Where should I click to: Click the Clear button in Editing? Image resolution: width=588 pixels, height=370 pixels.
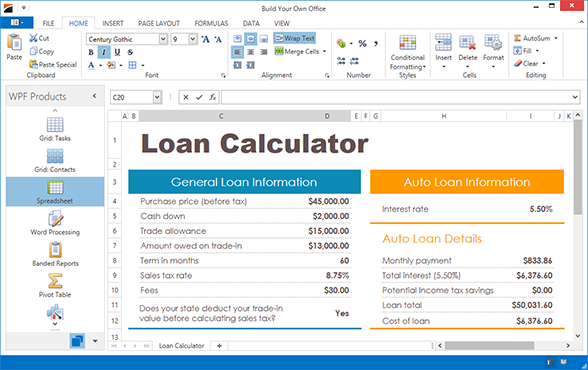click(526, 63)
